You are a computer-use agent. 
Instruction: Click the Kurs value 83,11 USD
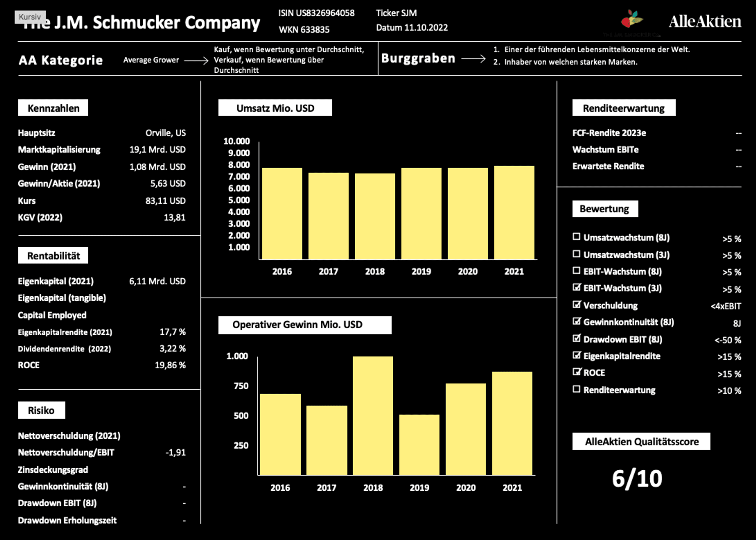(165, 201)
